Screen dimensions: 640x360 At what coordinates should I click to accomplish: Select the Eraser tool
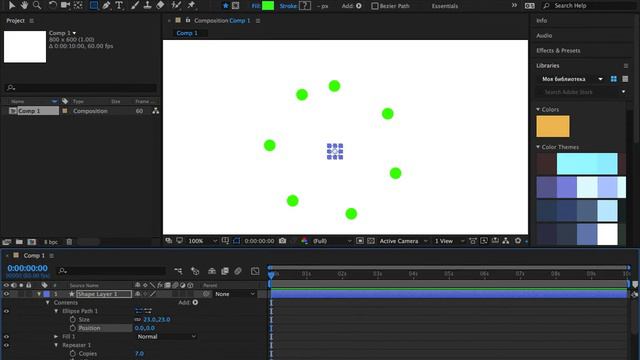tap(160, 5)
